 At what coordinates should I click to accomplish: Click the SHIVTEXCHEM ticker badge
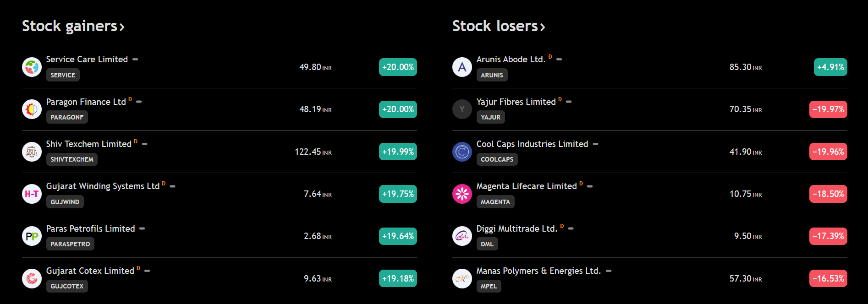(72, 159)
